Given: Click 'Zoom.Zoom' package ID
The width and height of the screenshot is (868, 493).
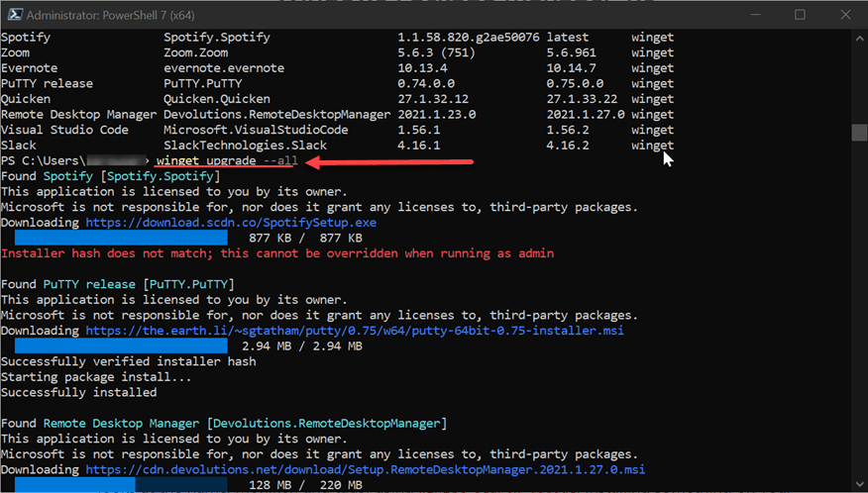Looking at the screenshot, I should click(195, 52).
